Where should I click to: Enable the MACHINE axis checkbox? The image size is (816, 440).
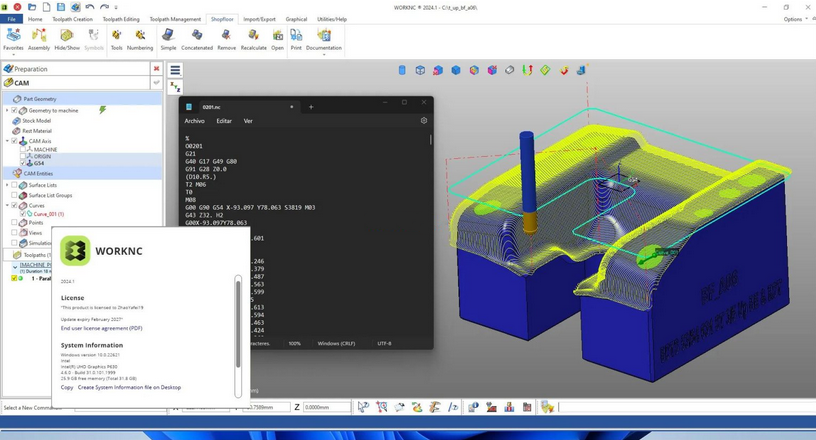coord(23,149)
